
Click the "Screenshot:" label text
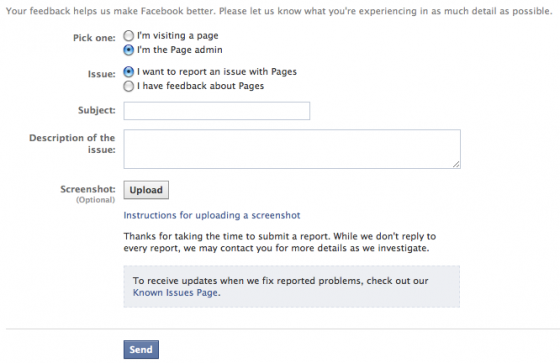point(88,189)
